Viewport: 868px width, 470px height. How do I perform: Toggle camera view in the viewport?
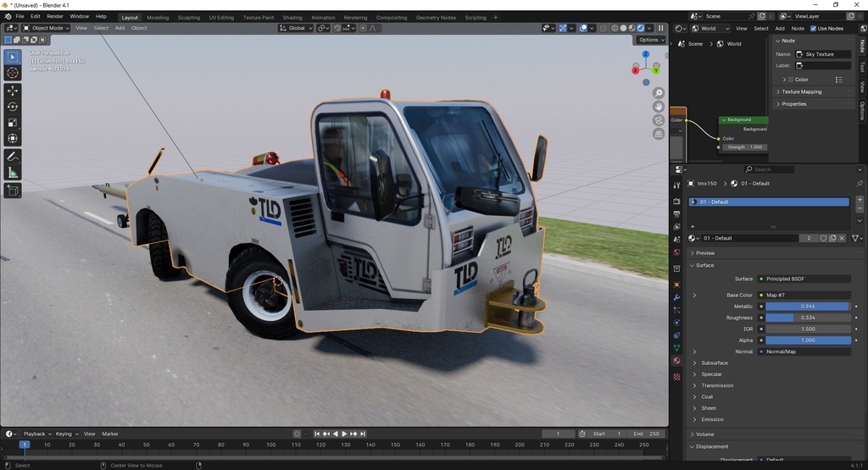coord(659,120)
